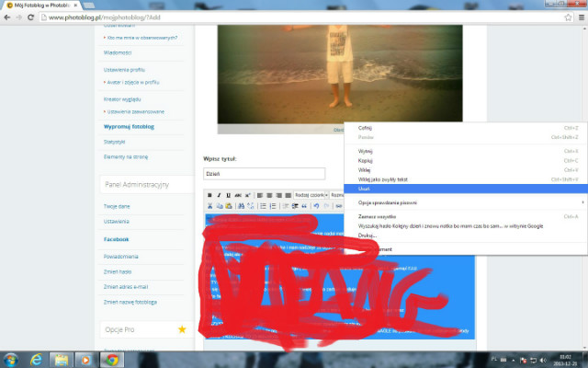Click the uploaded beach photo
Image resolution: width=588 pixels, height=368 pixels.
tap(340, 74)
